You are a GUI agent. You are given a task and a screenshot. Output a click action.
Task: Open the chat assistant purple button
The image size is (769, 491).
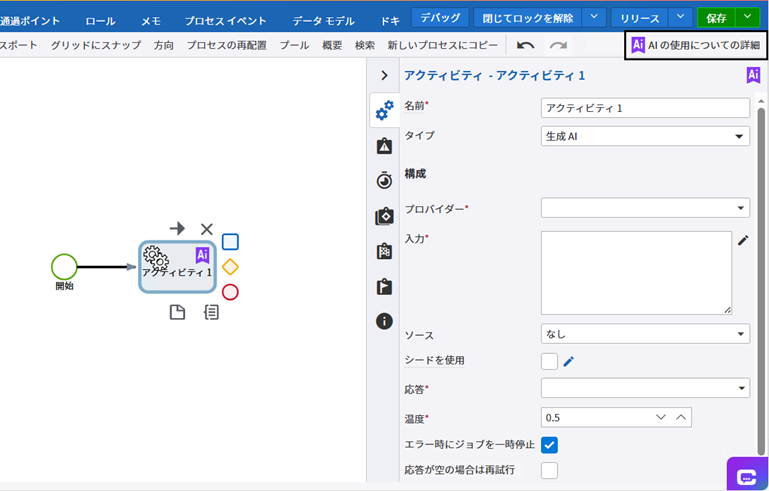(747, 474)
